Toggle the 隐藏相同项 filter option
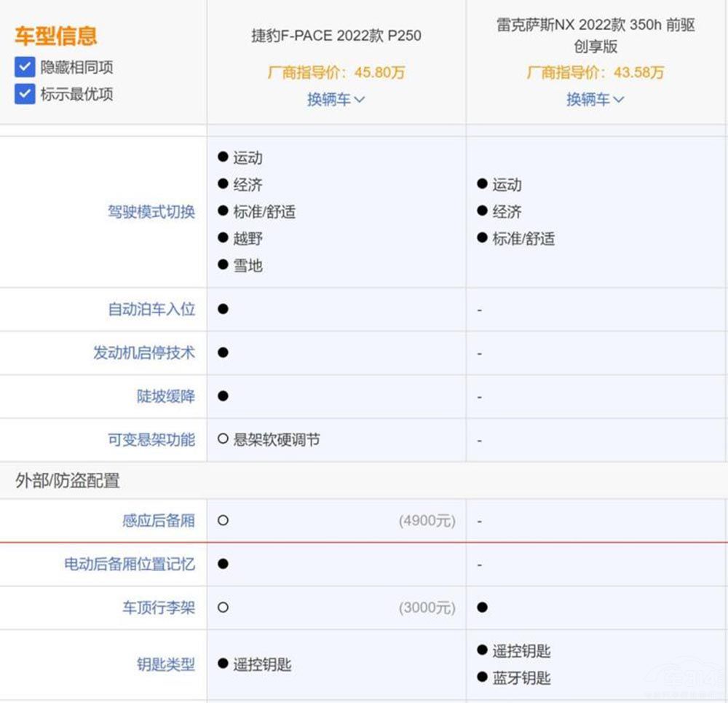The image size is (728, 703). click(24, 67)
